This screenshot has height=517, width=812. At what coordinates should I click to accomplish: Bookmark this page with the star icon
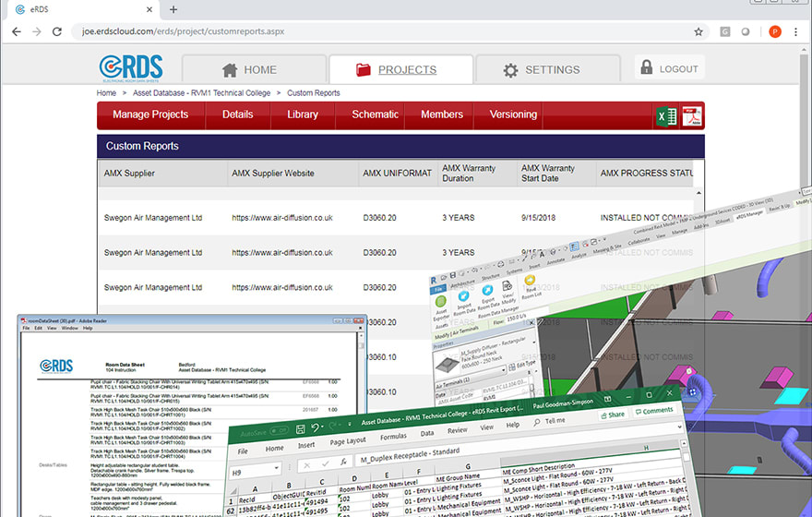pos(699,31)
